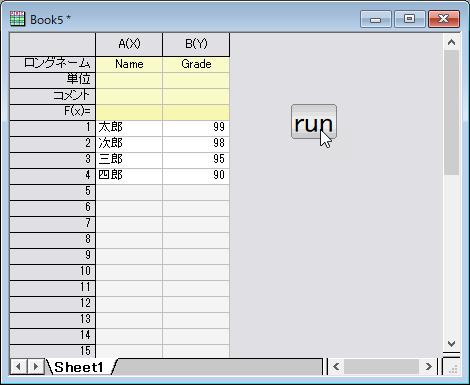Screen dimensions: 470x385
Task: Select the grade cell with 99
Action: [196, 128]
